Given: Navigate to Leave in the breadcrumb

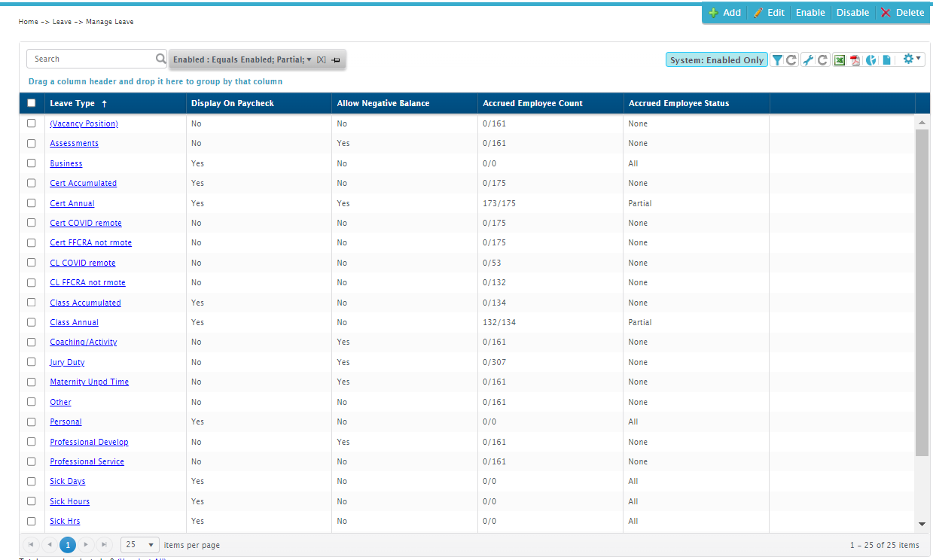Looking at the screenshot, I should pyautogui.click(x=63, y=22).
